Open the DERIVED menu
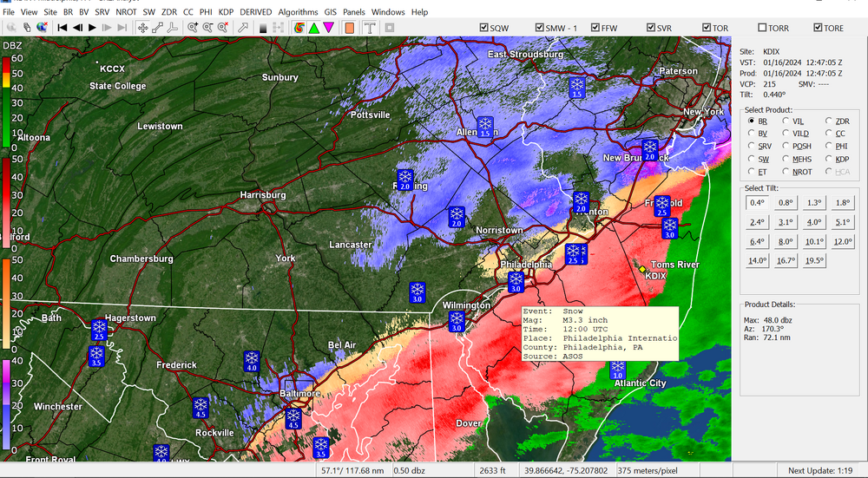 coord(256,11)
